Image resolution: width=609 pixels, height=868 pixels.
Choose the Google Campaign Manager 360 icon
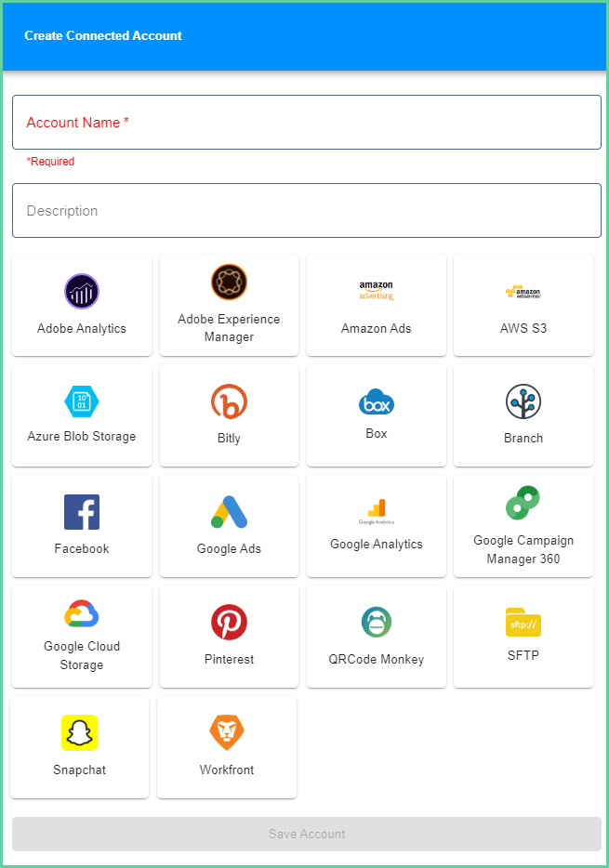pos(523,503)
